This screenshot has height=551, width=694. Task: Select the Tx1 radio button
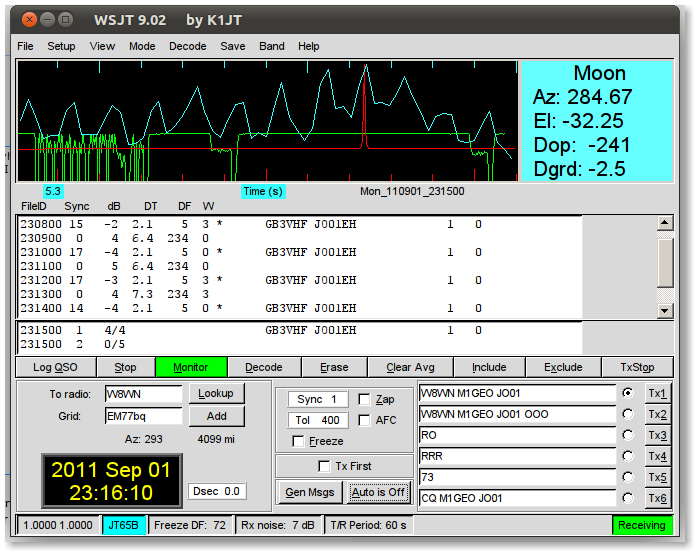[628, 393]
